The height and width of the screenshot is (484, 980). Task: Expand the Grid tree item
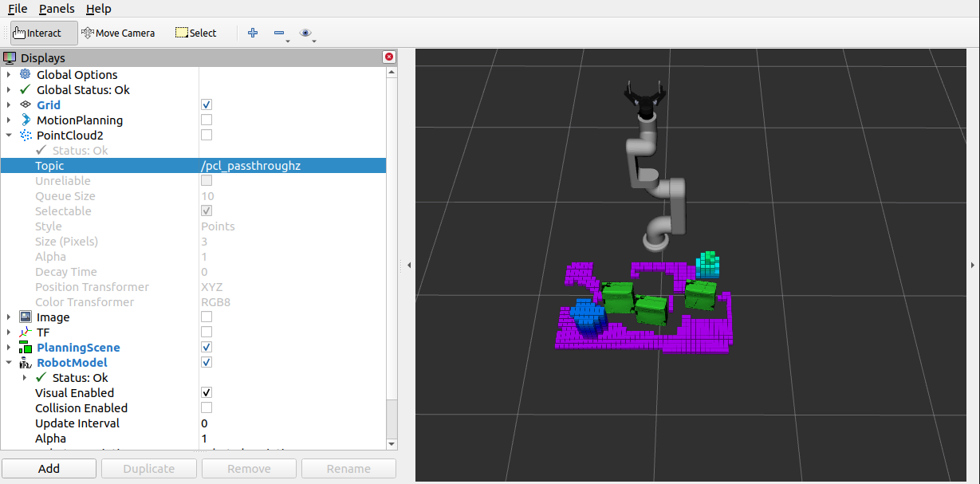[9, 104]
